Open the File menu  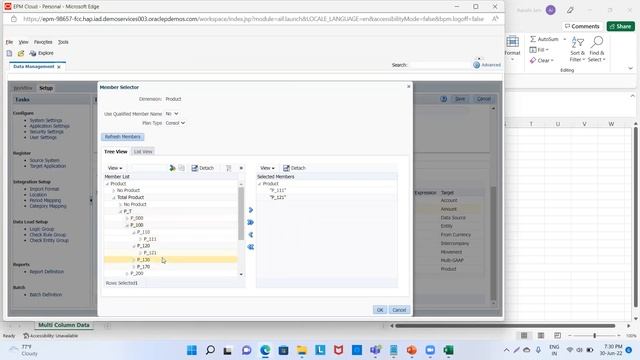coord(9,42)
